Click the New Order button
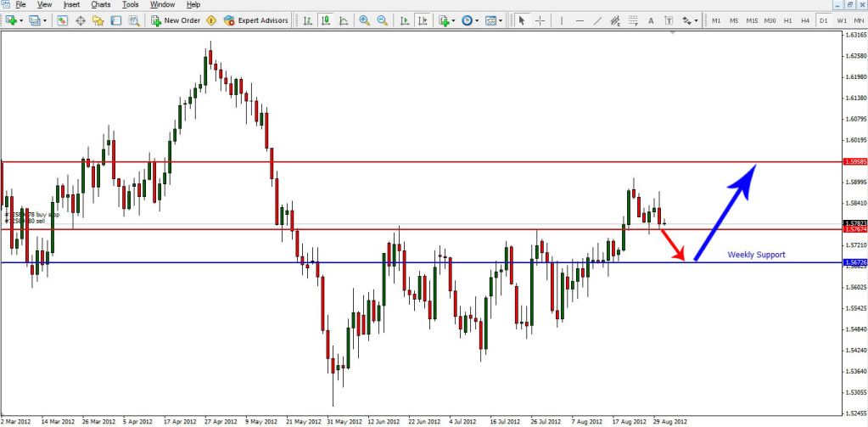Viewport: 868px width, 427px height. click(x=176, y=20)
